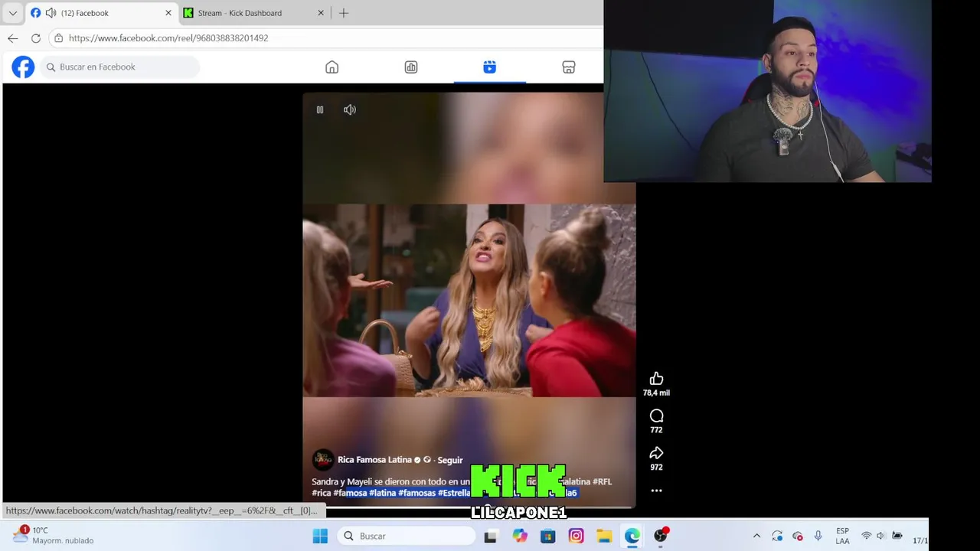Open the #latina hashtag link

tap(382, 493)
